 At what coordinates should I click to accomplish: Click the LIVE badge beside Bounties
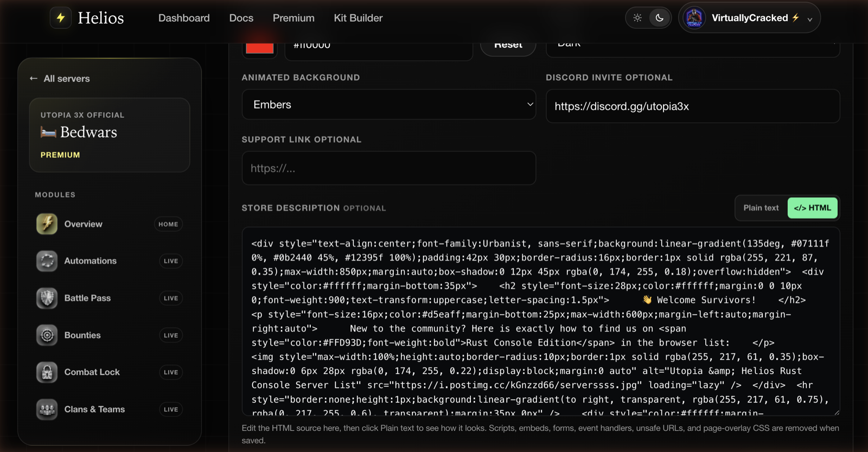171,335
